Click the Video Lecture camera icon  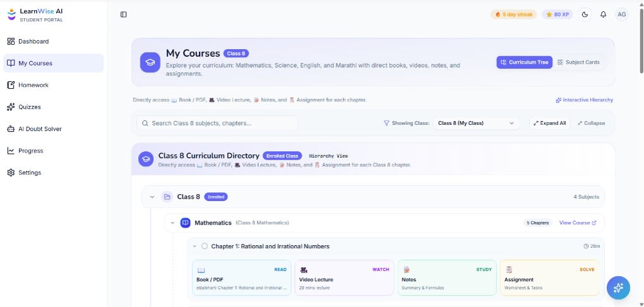[x=304, y=270]
